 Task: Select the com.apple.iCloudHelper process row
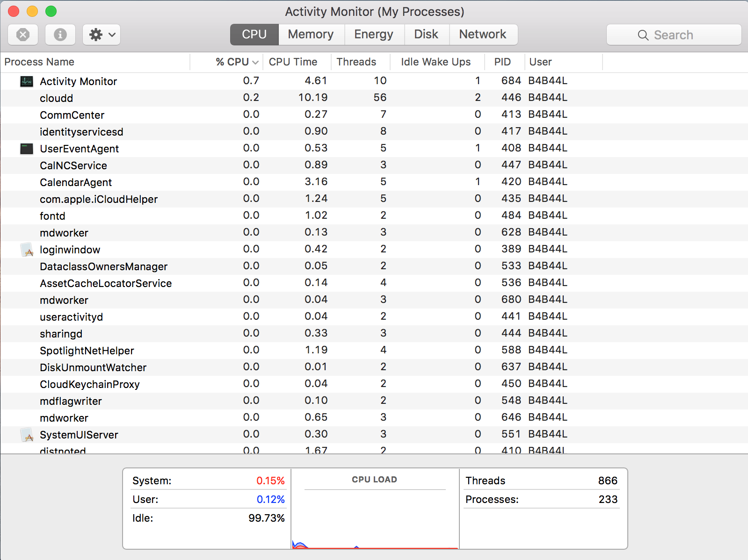374,199
